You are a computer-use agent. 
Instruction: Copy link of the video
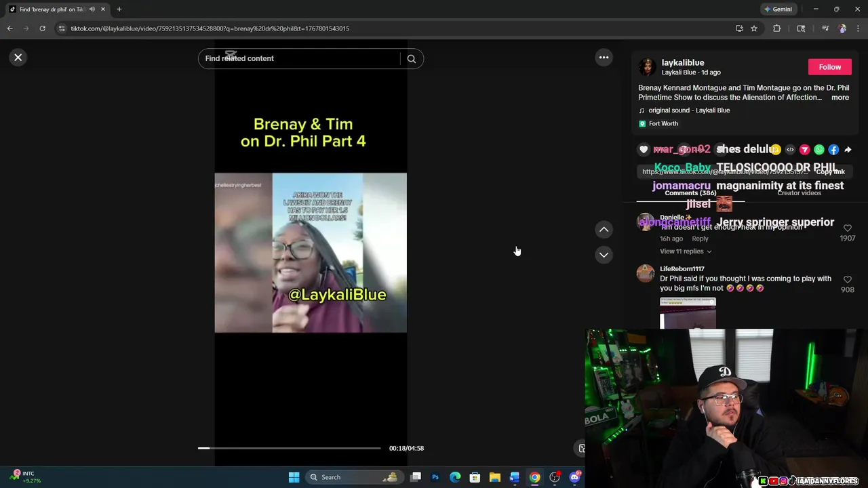(830, 172)
